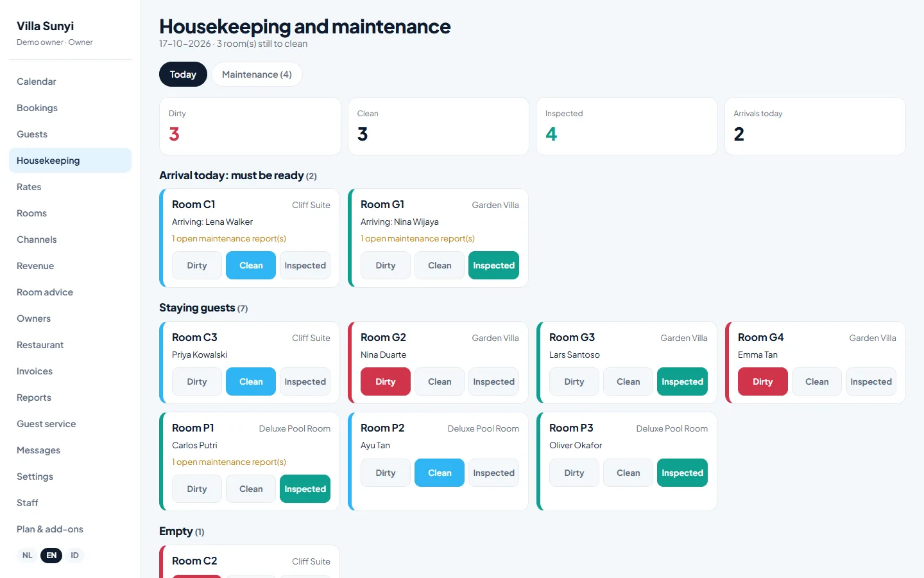924x578 pixels.
Task: Open Room G1 open maintenance report link
Action: [418, 238]
